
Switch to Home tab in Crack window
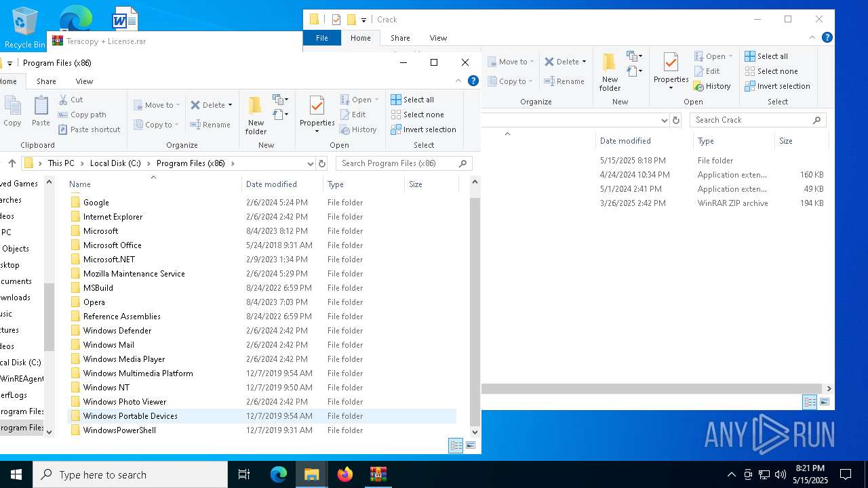pyautogui.click(x=360, y=38)
